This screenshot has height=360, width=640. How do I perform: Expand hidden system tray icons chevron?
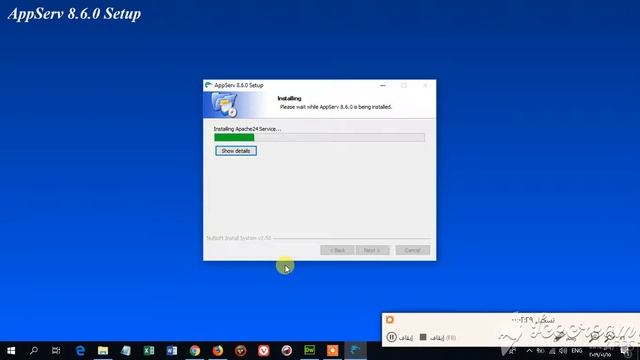[529, 351]
